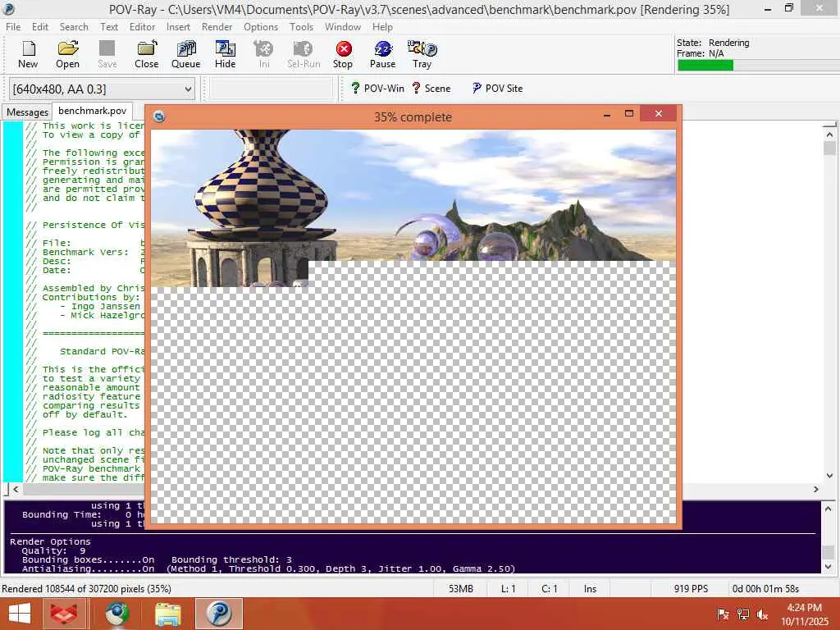This screenshot has height=630, width=840.
Task: Open the Action Center flag icon
Action: pyautogui.click(x=723, y=614)
